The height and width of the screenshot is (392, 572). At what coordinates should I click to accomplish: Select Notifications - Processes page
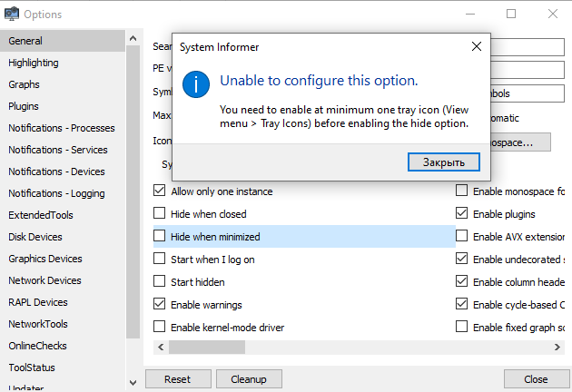[63, 128]
